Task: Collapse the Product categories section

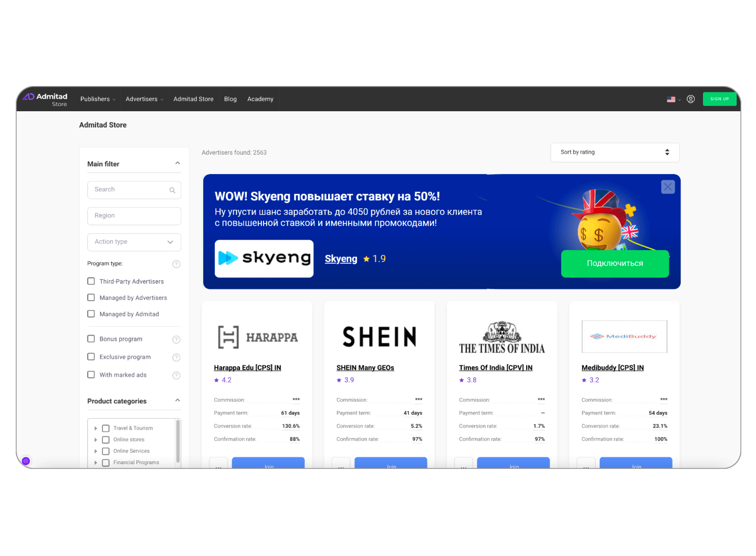Action: point(177,400)
